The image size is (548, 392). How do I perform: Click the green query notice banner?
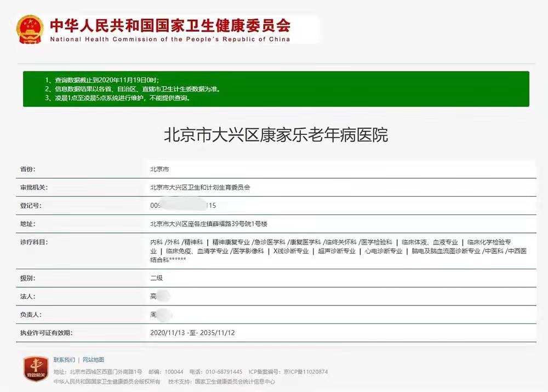click(x=276, y=89)
